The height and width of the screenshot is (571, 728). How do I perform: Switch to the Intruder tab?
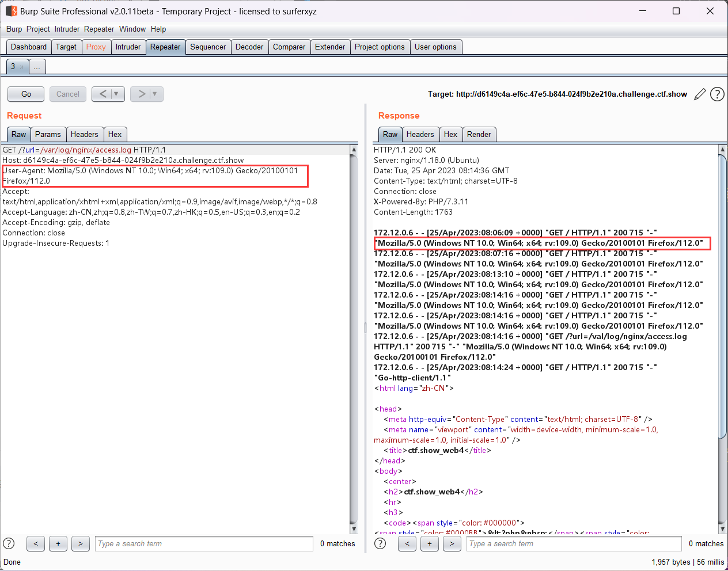coord(128,47)
